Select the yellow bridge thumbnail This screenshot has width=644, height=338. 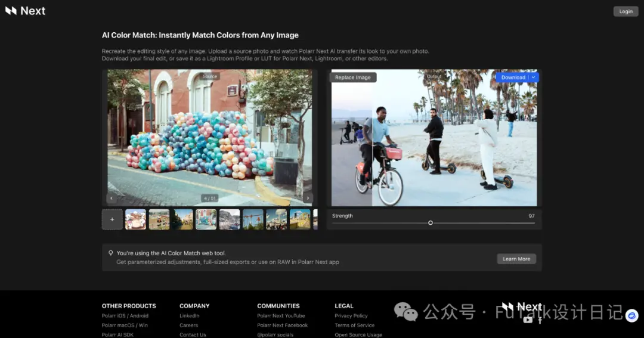[300, 219]
